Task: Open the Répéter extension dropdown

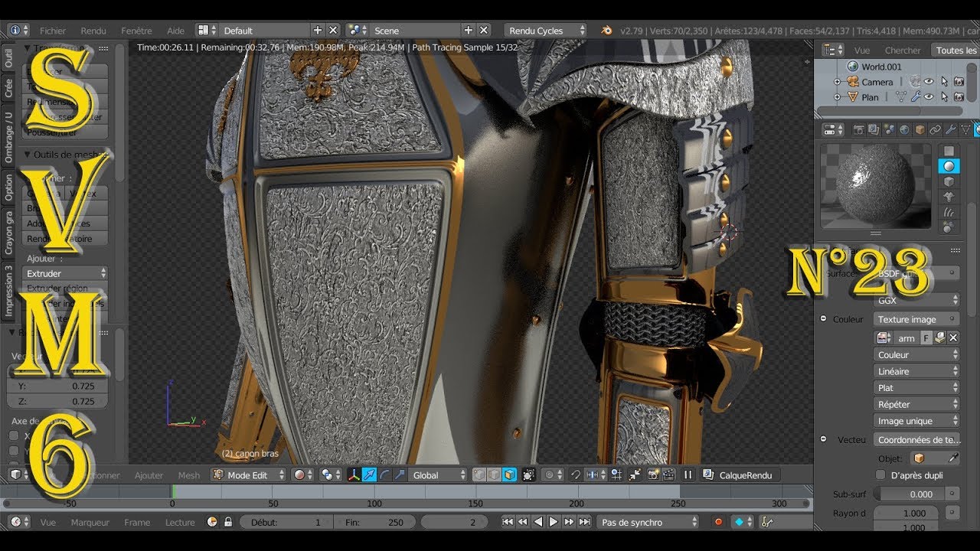Action: [x=916, y=404]
